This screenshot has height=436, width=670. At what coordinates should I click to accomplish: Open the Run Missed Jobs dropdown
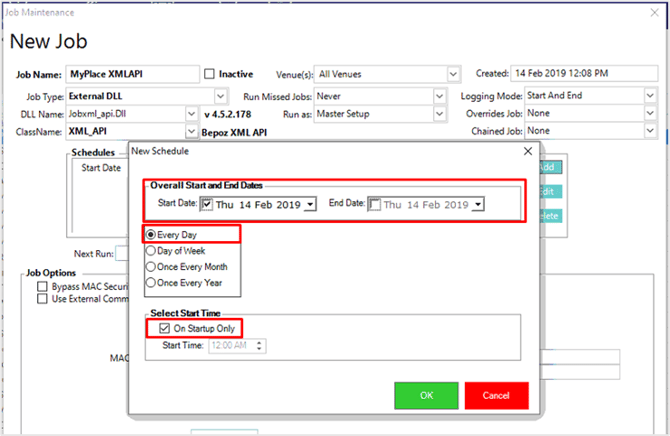pos(441,96)
